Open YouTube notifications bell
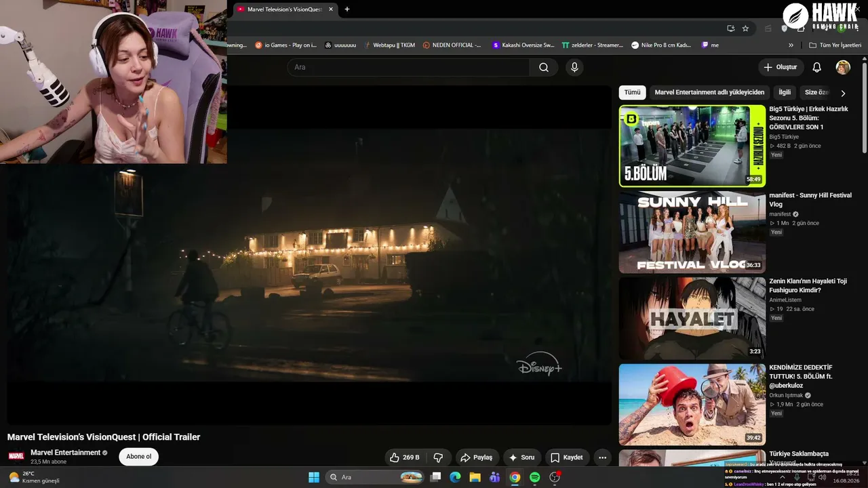This screenshot has height=488, width=868. click(x=817, y=67)
